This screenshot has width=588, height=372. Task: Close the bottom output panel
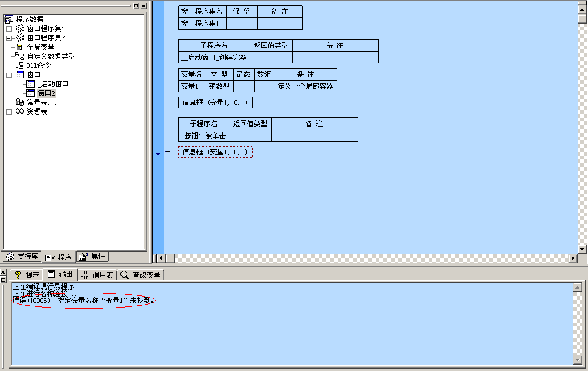tap(3, 272)
